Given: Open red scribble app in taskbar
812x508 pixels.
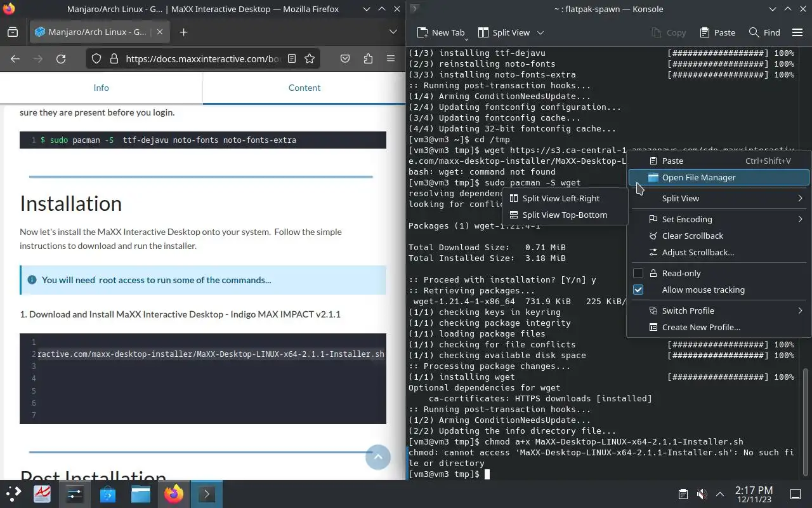Looking at the screenshot, I should pyautogui.click(x=42, y=494).
